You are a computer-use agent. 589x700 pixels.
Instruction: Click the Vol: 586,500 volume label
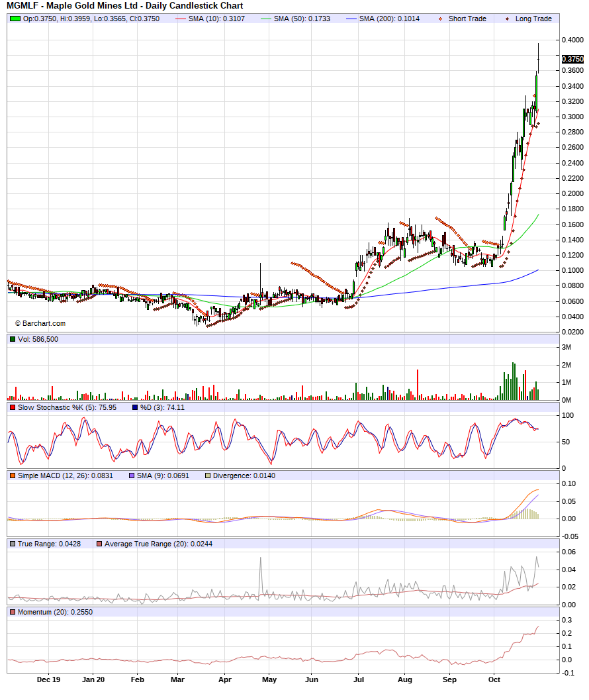tap(38, 339)
